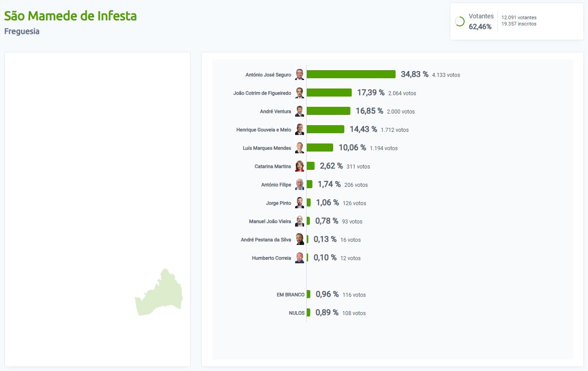Open Henrique Gouveia e Melo's portrait

pyautogui.click(x=300, y=130)
